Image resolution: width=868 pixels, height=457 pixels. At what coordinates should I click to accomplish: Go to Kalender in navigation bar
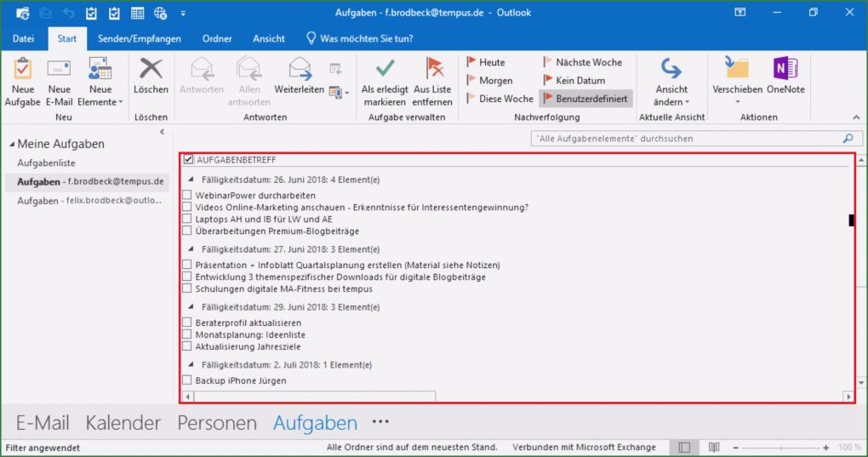click(123, 423)
